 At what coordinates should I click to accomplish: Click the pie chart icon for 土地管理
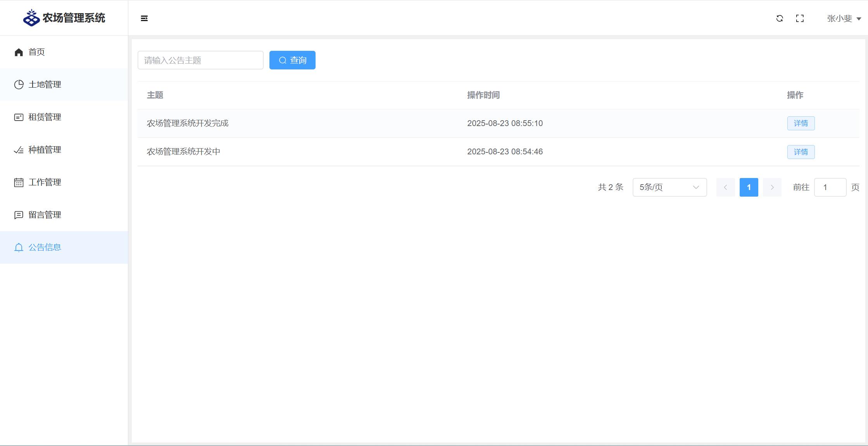(x=19, y=85)
